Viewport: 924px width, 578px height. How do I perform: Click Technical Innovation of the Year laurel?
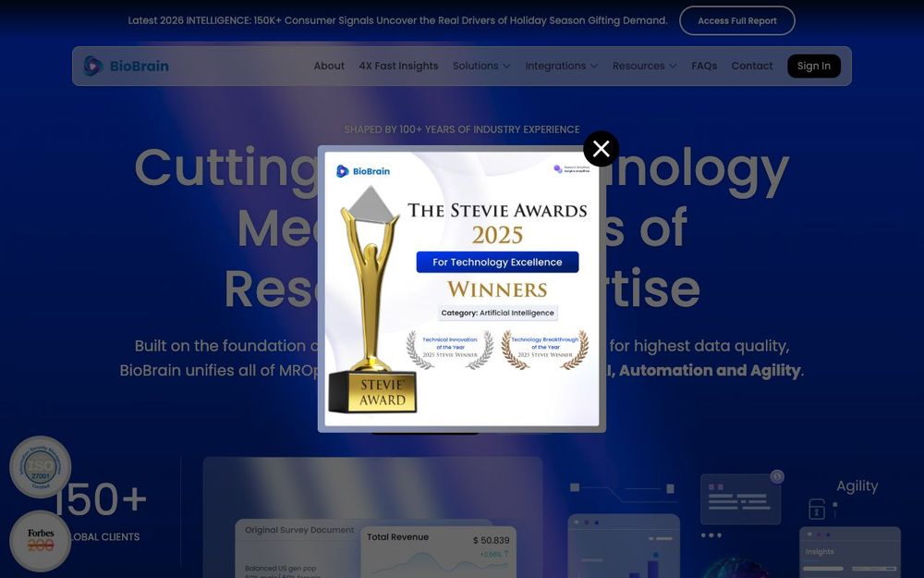(x=450, y=350)
